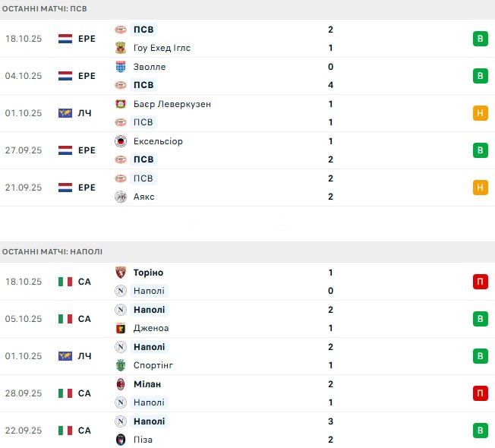Click red loss badge for Milan–Napoli match

coord(479,393)
